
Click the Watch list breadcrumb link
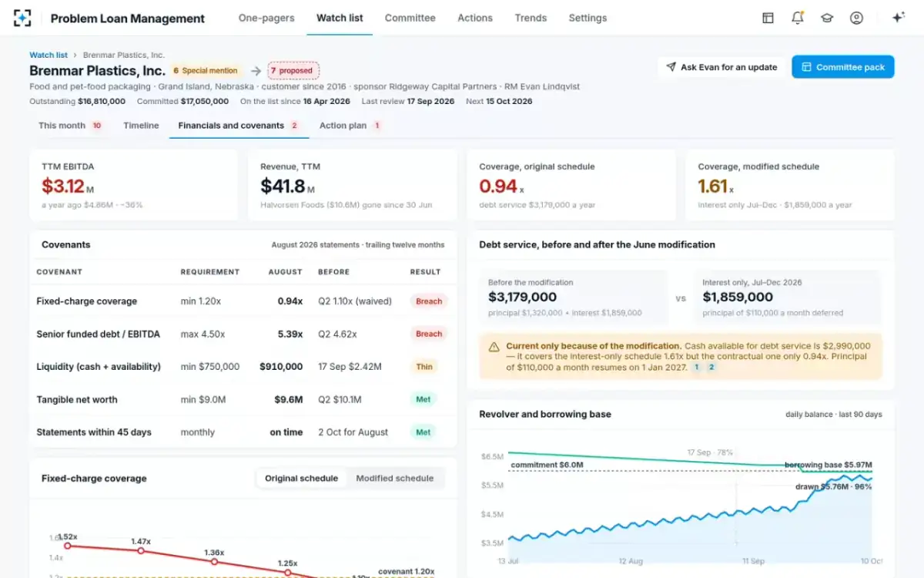(49, 55)
